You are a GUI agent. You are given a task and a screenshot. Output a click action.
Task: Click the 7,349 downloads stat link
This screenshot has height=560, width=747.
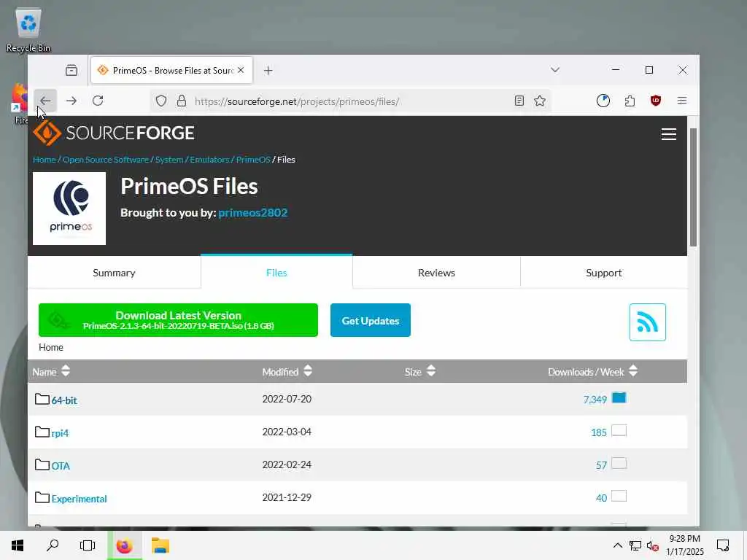click(x=595, y=400)
